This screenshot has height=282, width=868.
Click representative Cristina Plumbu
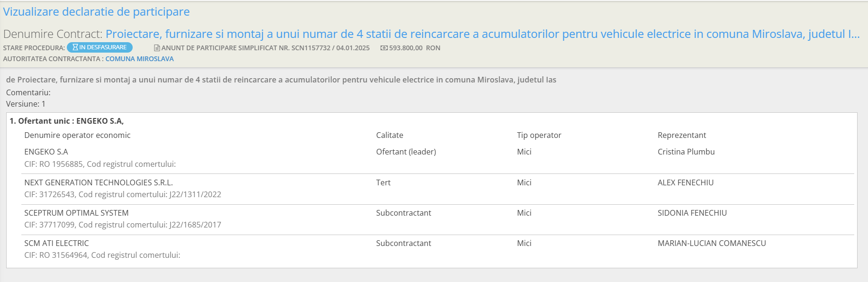point(686,152)
